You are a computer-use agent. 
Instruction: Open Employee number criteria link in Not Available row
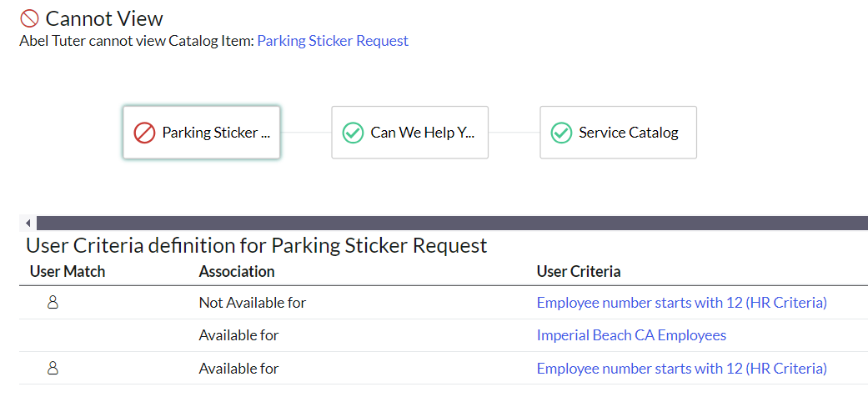681,303
